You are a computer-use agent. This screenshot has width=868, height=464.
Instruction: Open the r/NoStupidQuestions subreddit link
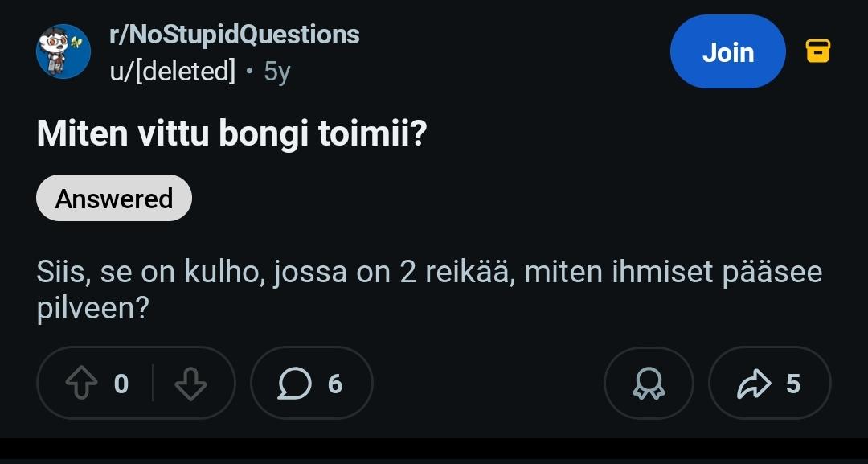click(x=234, y=35)
